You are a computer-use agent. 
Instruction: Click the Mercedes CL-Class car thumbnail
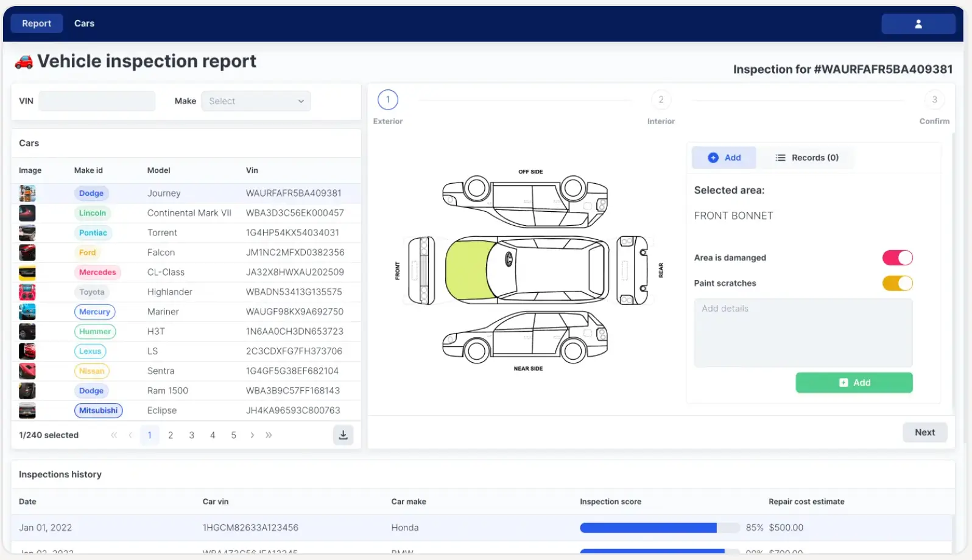pos(27,272)
